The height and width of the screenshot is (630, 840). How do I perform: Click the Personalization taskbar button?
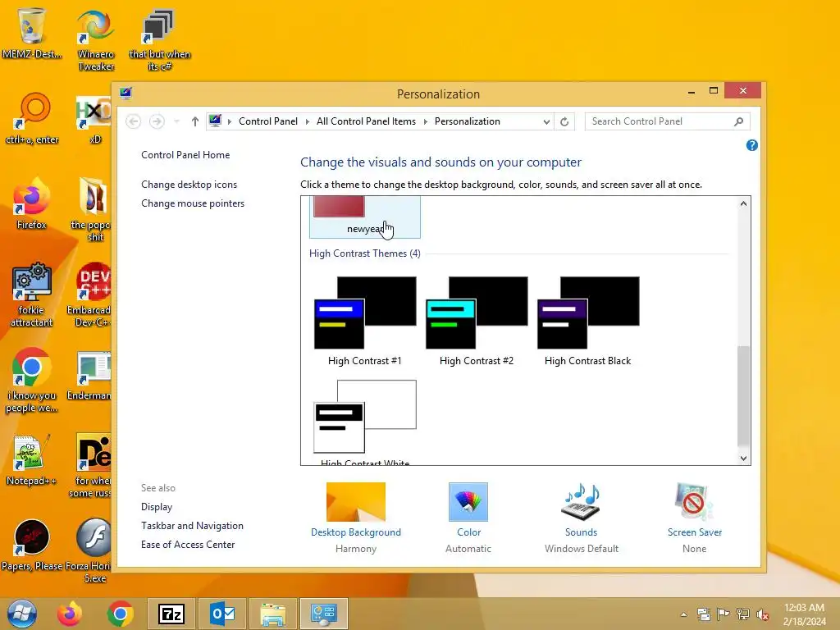[x=323, y=614]
